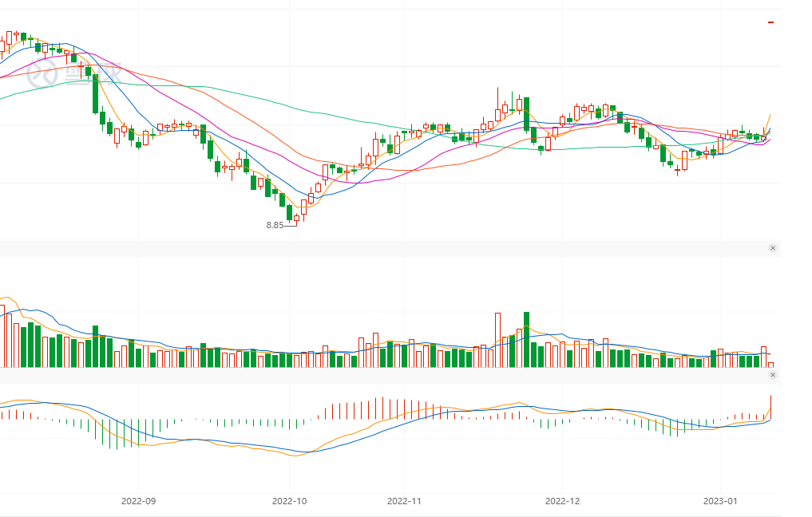
Task: Select the 2023-01 date axis label
Action: [720, 501]
